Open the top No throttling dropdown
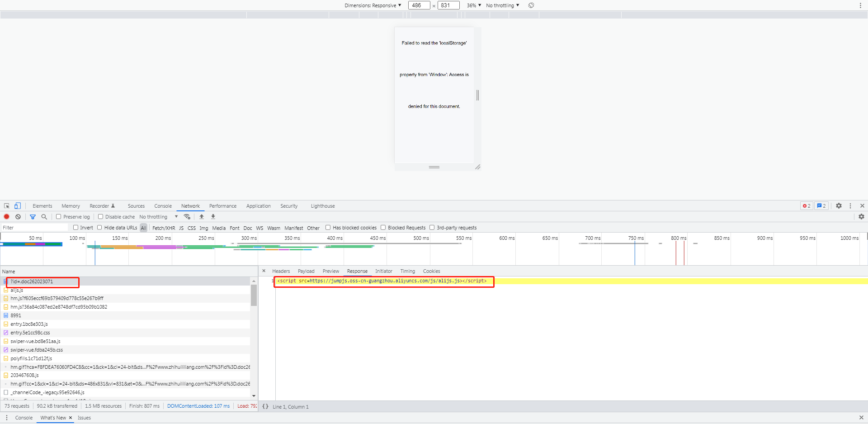 pyautogui.click(x=503, y=5)
